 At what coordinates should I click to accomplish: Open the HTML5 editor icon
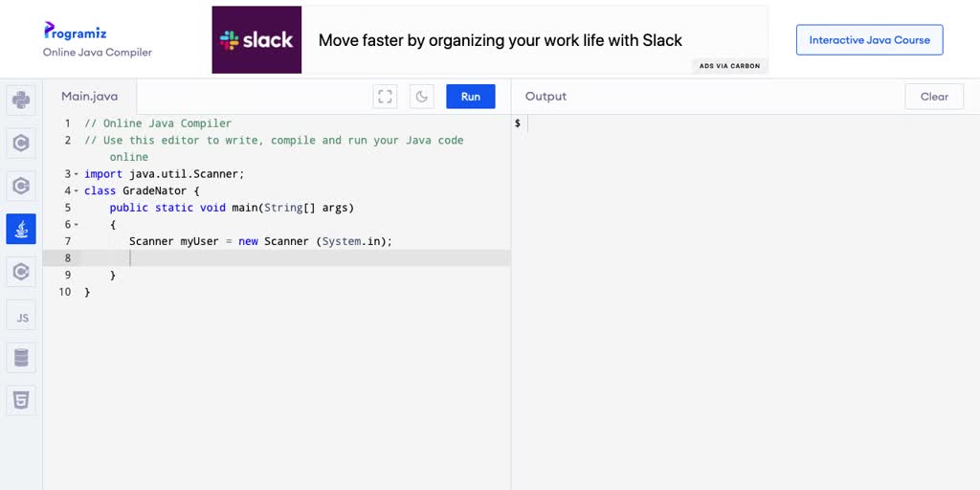(21, 400)
